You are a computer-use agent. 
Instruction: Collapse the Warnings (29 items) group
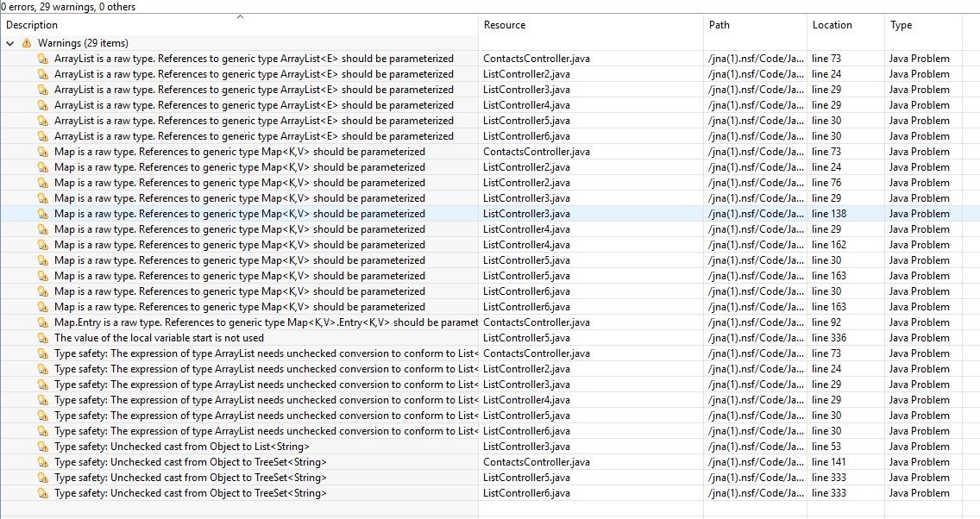pyautogui.click(x=10, y=43)
